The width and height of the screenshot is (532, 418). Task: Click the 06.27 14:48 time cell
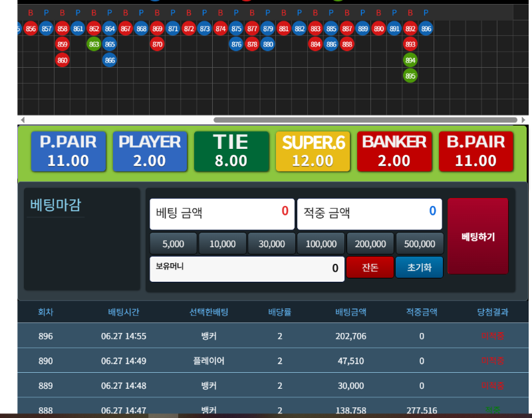124,385
